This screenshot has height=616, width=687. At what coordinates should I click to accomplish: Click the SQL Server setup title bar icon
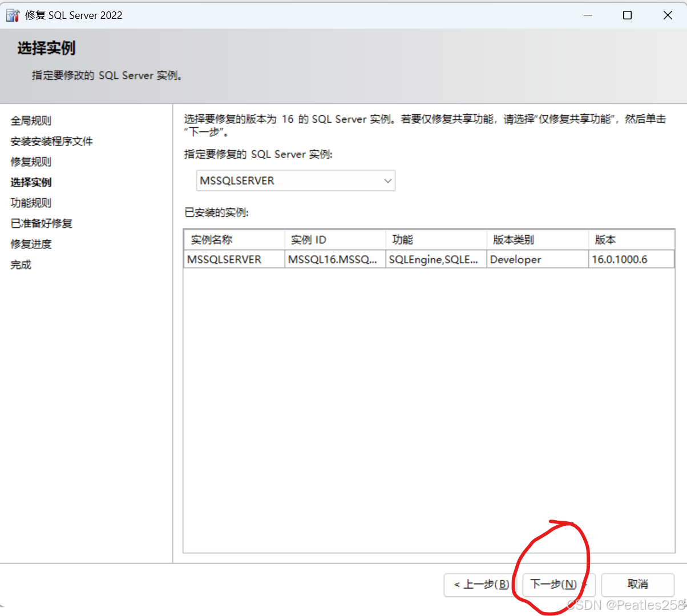(x=13, y=15)
